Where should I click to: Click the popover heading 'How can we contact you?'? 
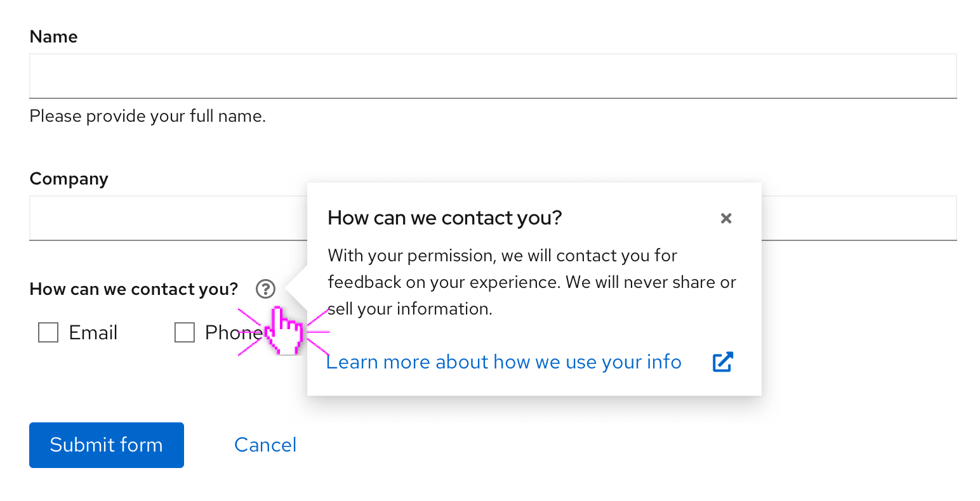445,218
